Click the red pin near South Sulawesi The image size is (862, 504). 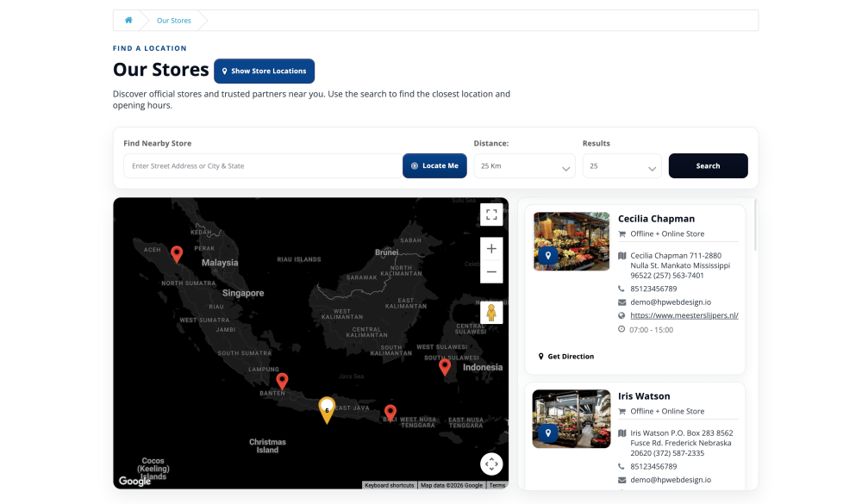445,366
